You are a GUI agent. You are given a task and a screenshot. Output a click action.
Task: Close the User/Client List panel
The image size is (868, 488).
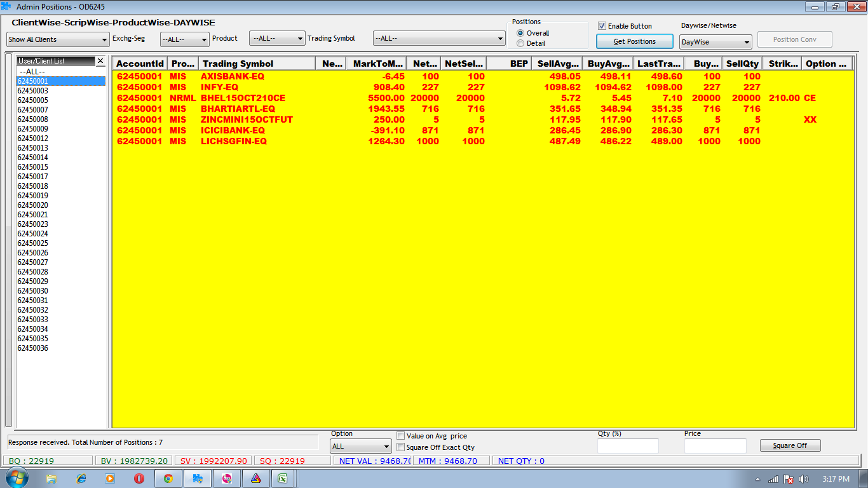100,61
